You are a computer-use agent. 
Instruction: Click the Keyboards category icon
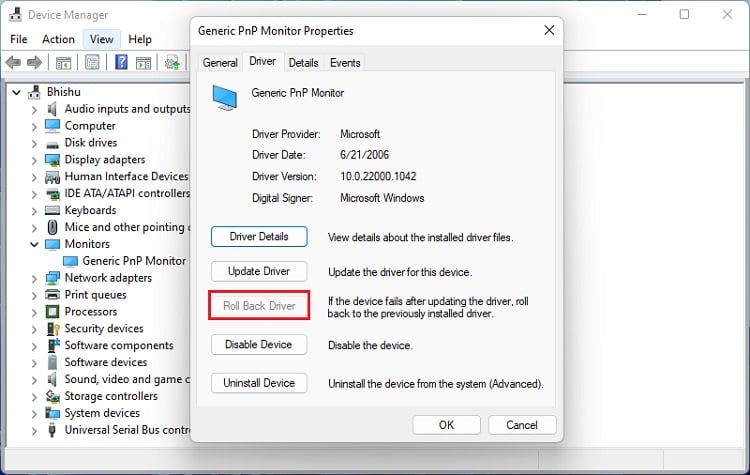coord(52,210)
